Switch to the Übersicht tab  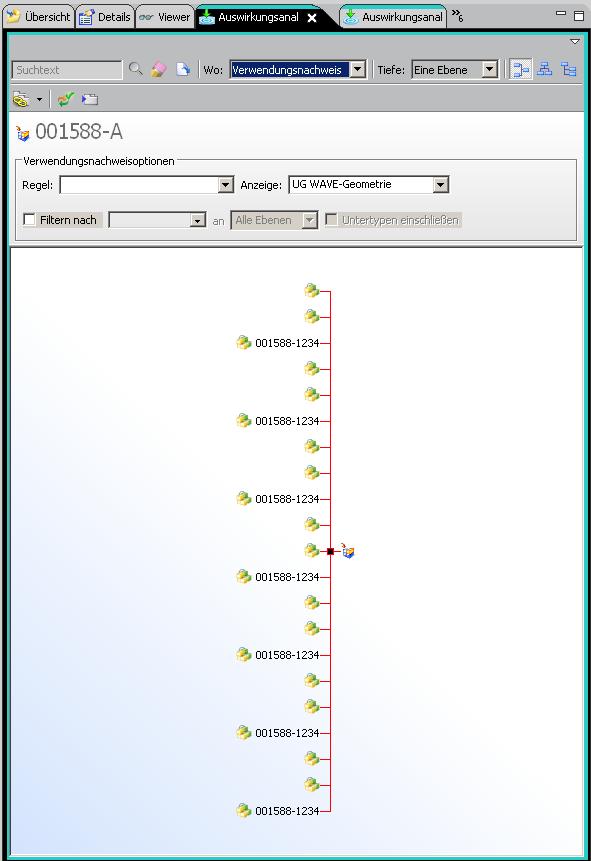(x=38, y=17)
